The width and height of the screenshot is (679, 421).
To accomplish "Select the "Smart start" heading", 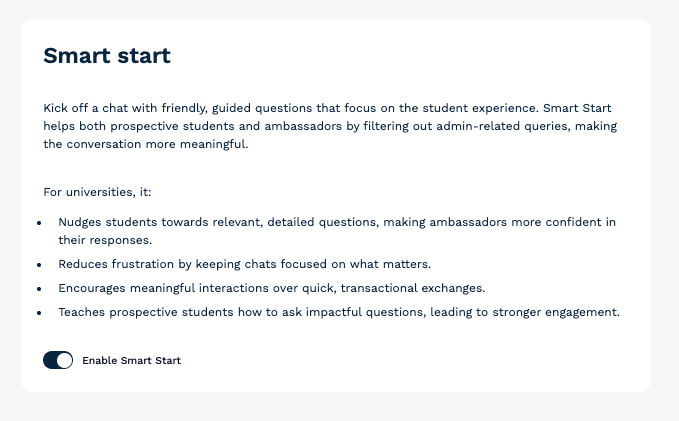I will point(107,56).
